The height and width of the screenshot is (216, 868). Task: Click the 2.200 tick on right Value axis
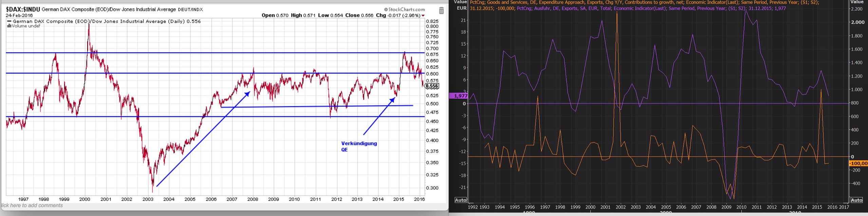[x=856, y=9]
